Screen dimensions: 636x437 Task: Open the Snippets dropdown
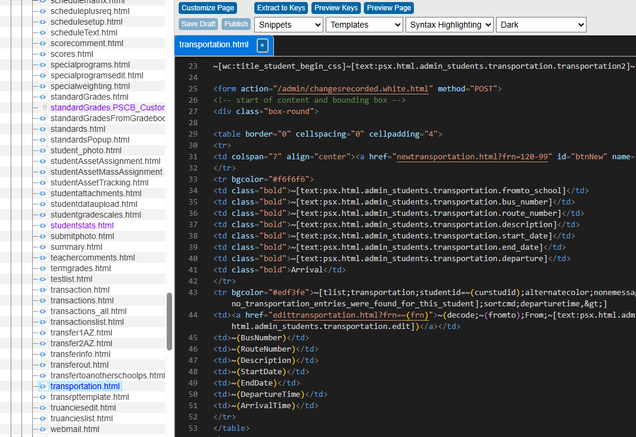(287, 24)
